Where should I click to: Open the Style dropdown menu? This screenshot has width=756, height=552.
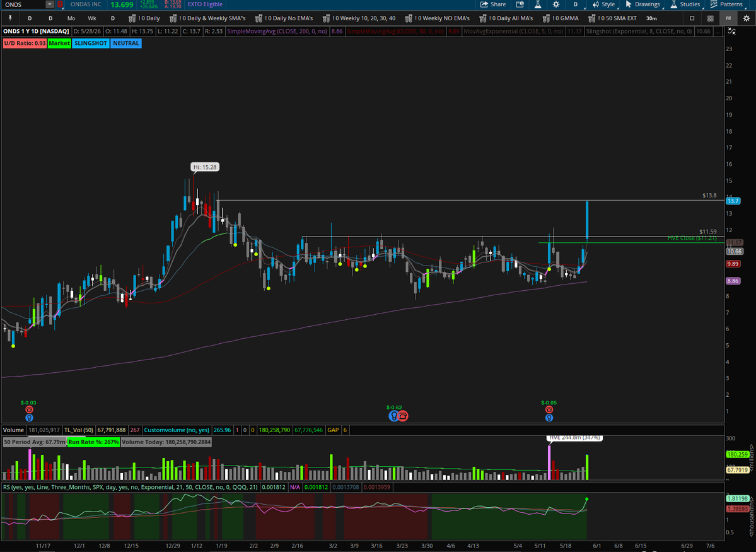[x=604, y=4]
